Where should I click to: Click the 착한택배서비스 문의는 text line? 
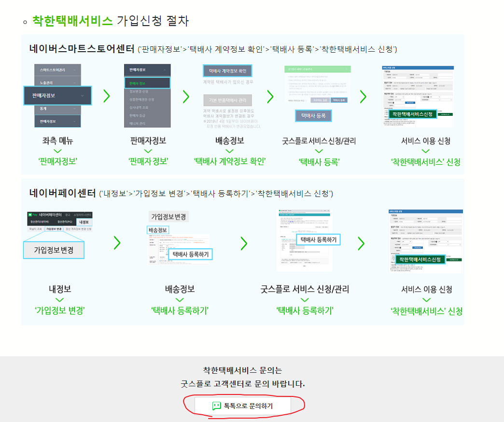click(x=242, y=370)
